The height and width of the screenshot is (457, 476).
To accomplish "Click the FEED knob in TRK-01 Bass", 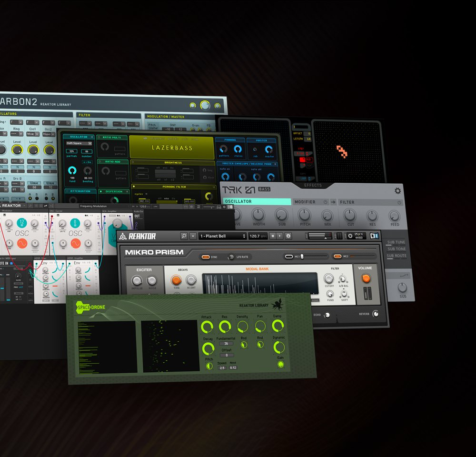I will click(394, 216).
